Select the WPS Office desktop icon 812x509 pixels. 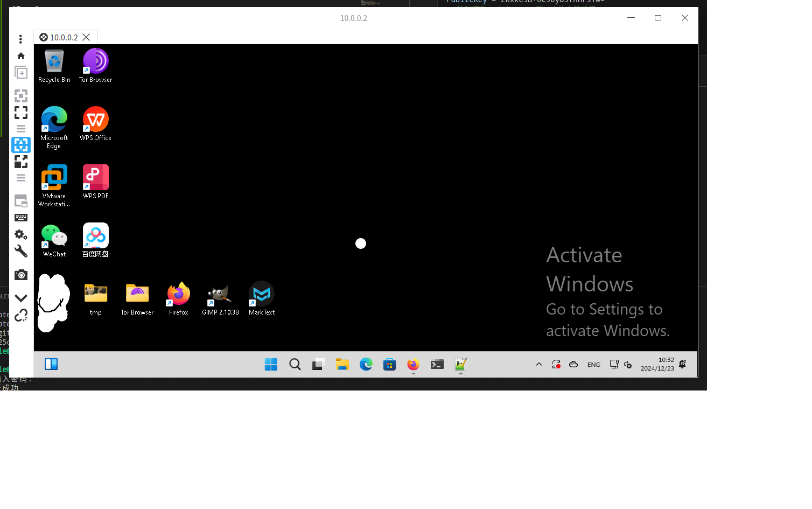tap(96, 124)
